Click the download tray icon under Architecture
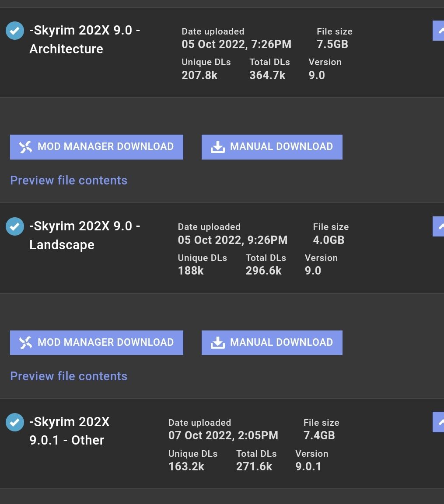444x504 pixels. point(217,147)
